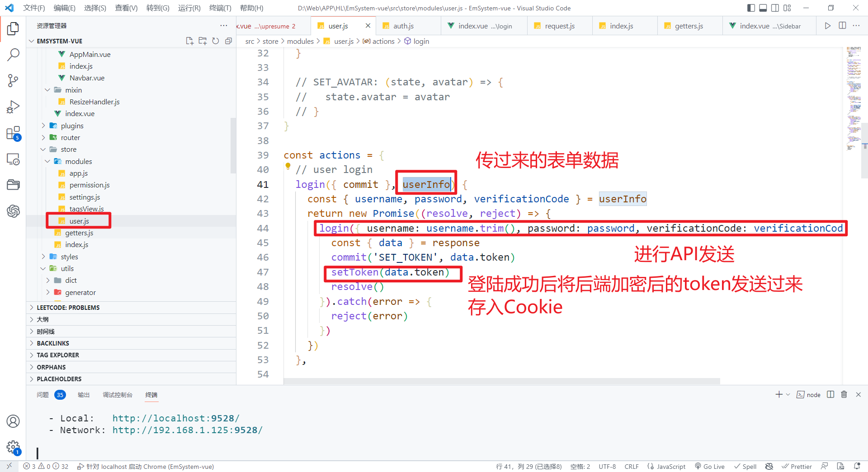Open the 文件(F) menu
Image resolution: width=868 pixels, height=472 pixels.
coord(34,8)
